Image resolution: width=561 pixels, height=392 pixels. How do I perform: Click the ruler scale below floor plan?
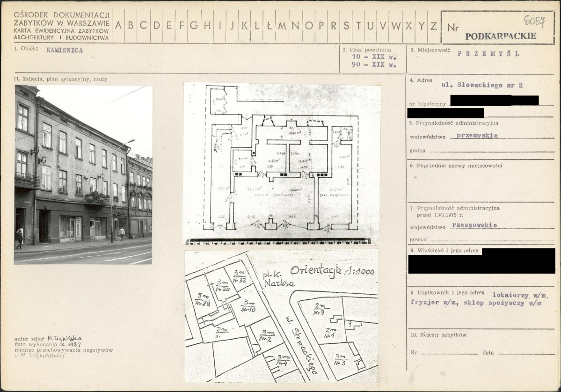278,242
